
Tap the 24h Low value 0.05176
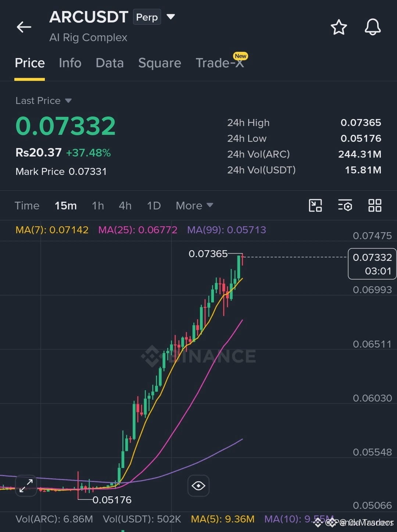click(x=361, y=139)
